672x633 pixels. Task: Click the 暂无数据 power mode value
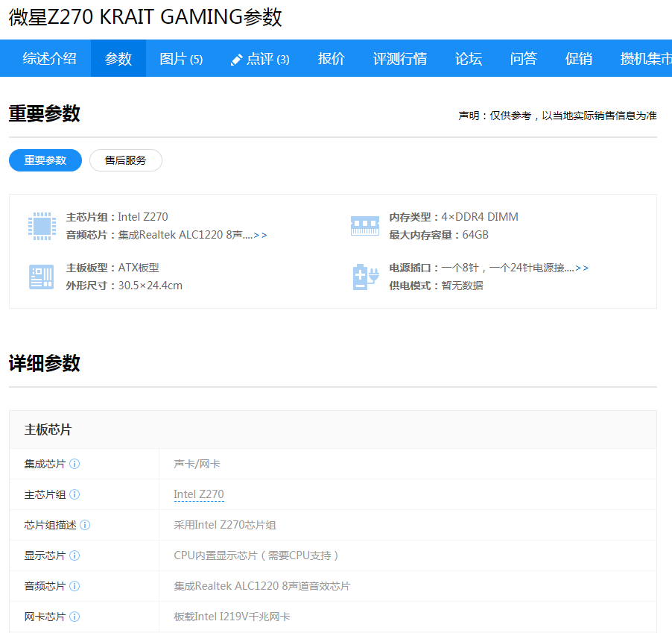(x=462, y=286)
